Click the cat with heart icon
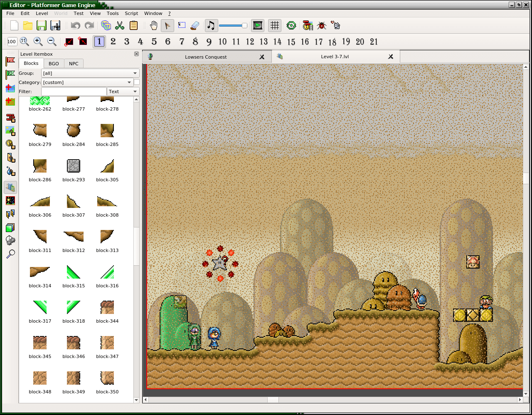532x415 pixels. pyautogui.click(x=335, y=26)
